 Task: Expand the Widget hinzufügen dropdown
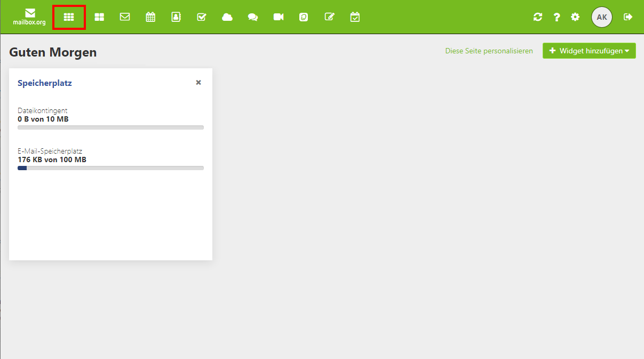pyautogui.click(x=589, y=51)
